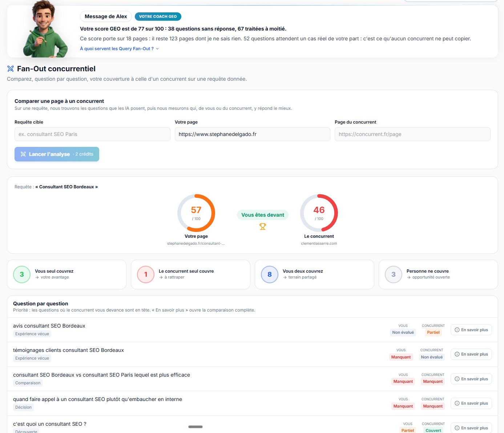Select the Le concurrent seul couvre card
The width and height of the screenshot is (504, 433).
click(x=190, y=274)
